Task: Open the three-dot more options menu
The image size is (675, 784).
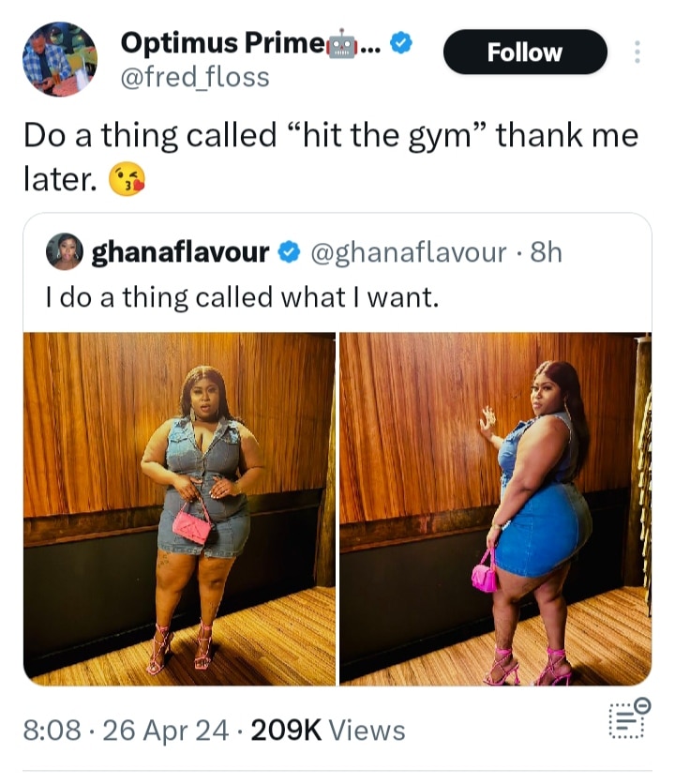Action: point(637,53)
